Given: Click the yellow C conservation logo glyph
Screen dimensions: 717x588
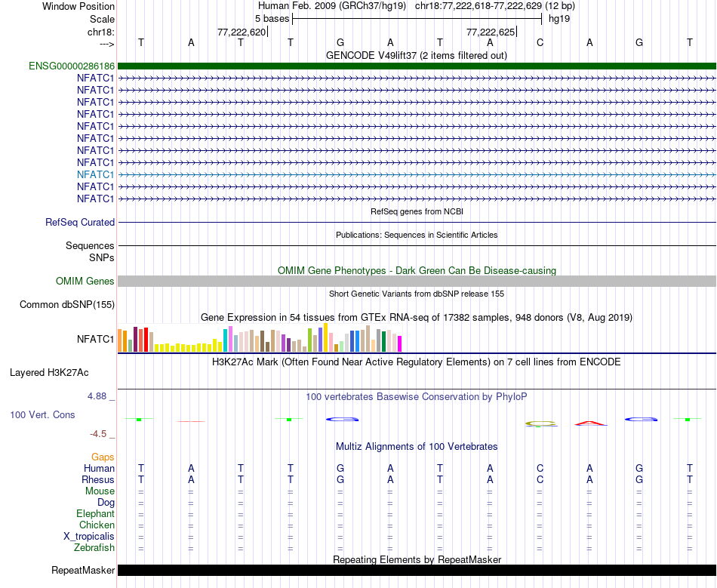Looking at the screenshot, I should pyautogui.click(x=540, y=424).
